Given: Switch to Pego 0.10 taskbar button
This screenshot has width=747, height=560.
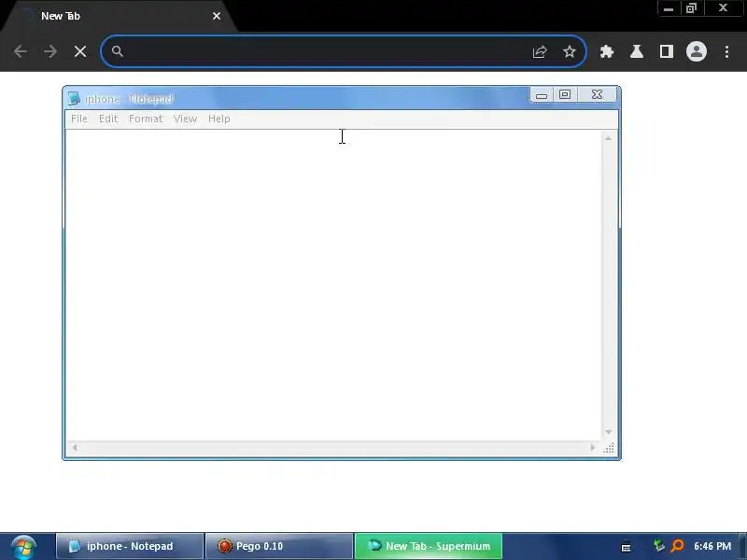Looking at the screenshot, I should [x=279, y=546].
